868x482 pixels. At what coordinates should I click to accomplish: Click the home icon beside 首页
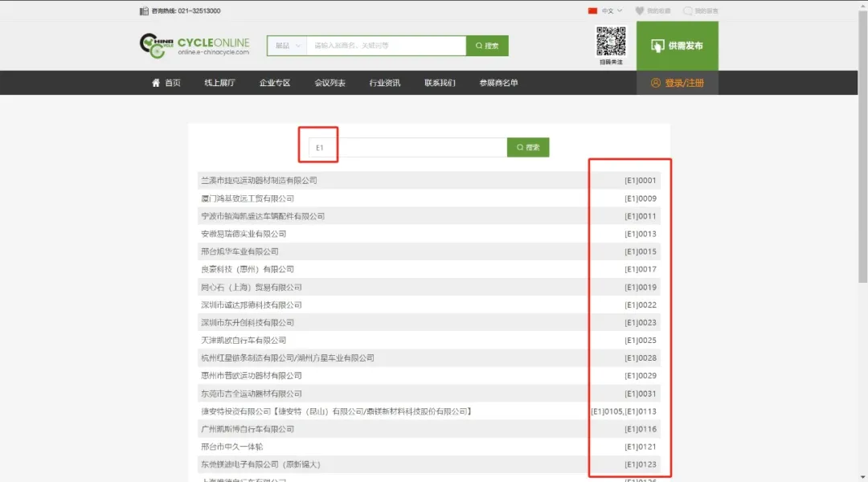(156, 83)
